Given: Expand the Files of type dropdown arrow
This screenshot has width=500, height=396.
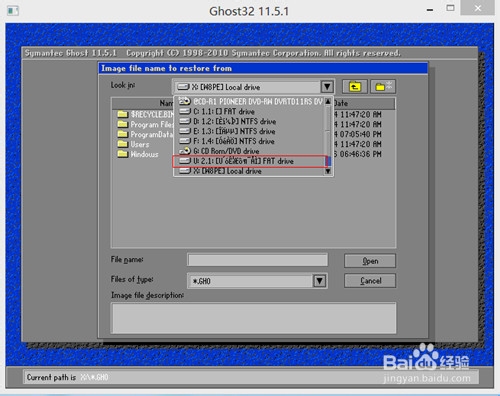Looking at the screenshot, I should pyautogui.click(x=319, y=281).
